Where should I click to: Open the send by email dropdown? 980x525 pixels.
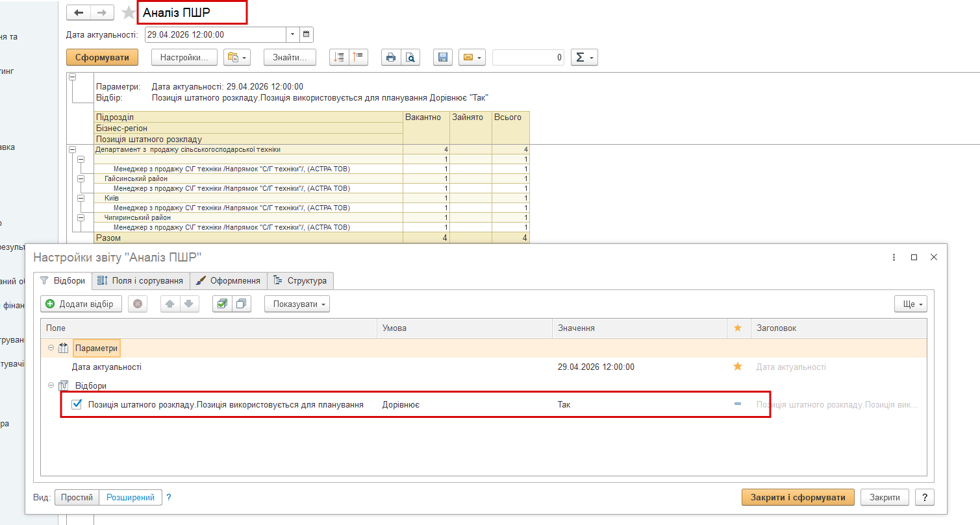coord(472,57)
